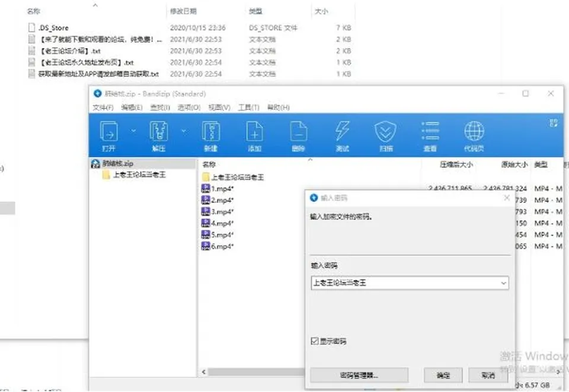Close the 输入密码 dialog with its X
Image resolution: width=569 pixels, height=392 pixels.
[507, 198]
